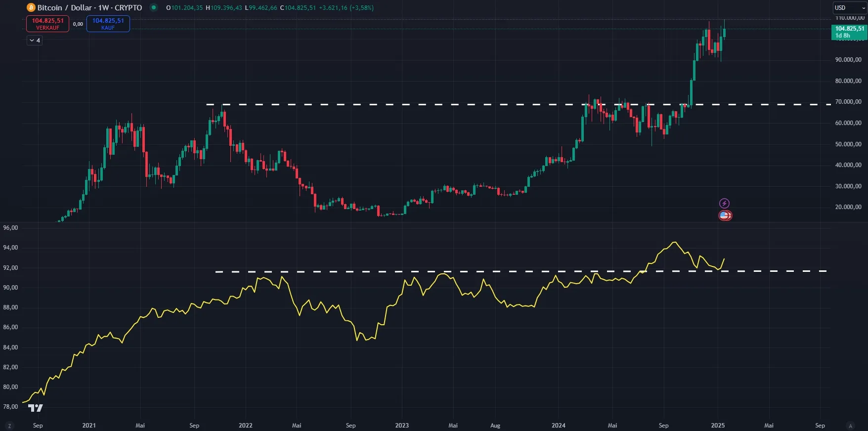Click the 60.000,00 price axis label
The image size is (868, 431).
[848, 123]
